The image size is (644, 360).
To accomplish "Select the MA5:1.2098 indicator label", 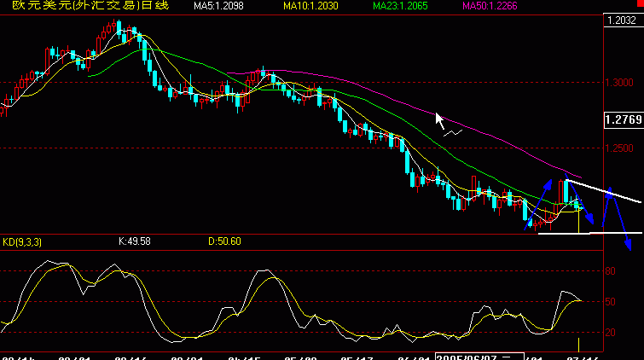I will [x=218, y=6].
